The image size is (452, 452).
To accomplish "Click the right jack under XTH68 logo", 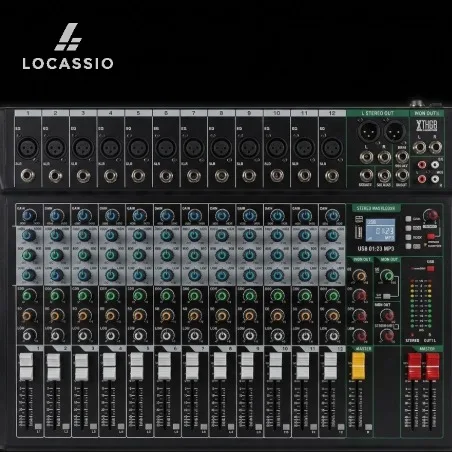I will [x=436, y=147].
